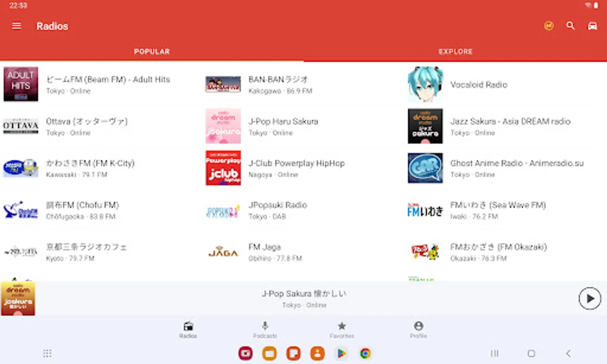Screen dimensions: 607x364
Task: Open Podcasts bottom navigation item
Action: (x=265, y=330)
